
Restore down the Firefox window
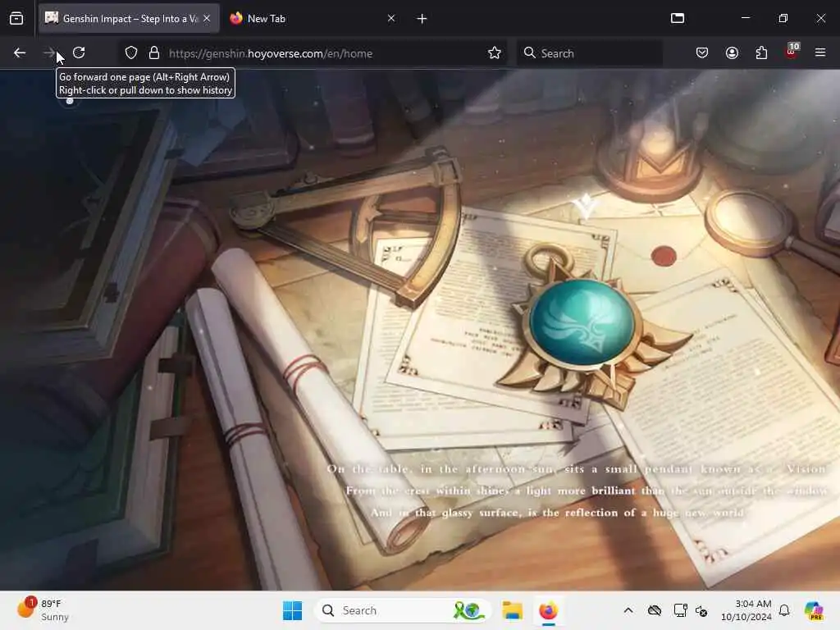click(783, 18)
